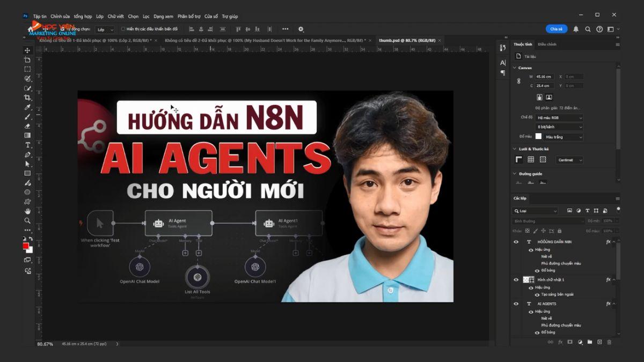This screenshot has height=362, width=644.
Task: Select the Move tool
Action: pos(27,50)
